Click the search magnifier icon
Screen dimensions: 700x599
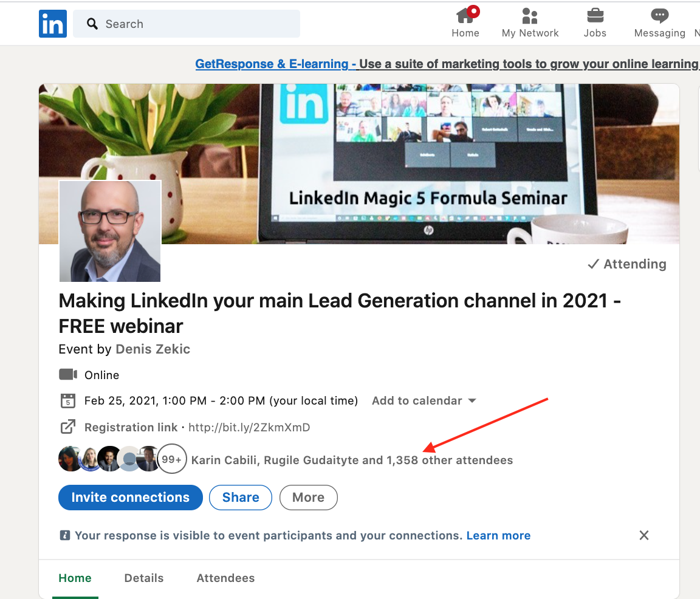click(x=92, y=24)
